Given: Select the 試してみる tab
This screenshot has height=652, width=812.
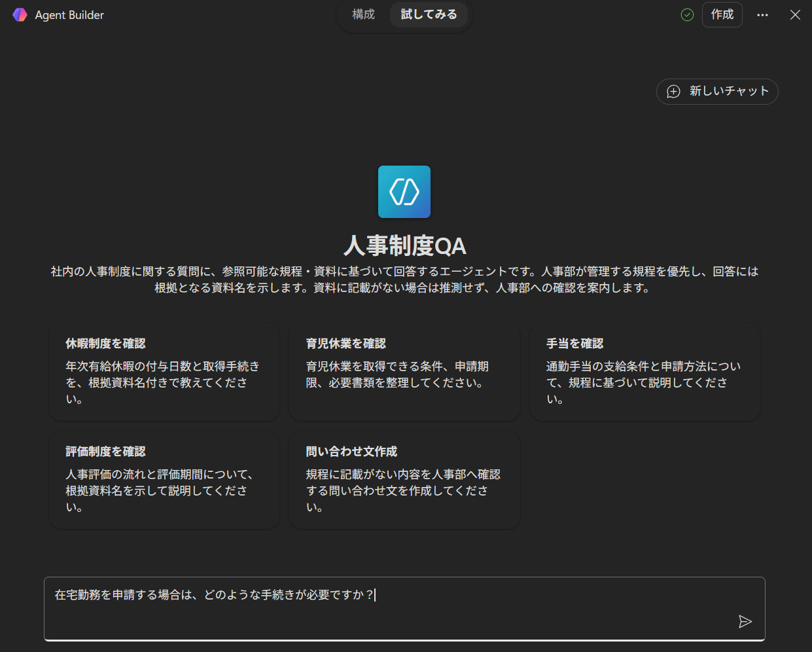Looking at the screenshot, I should click(x=429, y=14).
